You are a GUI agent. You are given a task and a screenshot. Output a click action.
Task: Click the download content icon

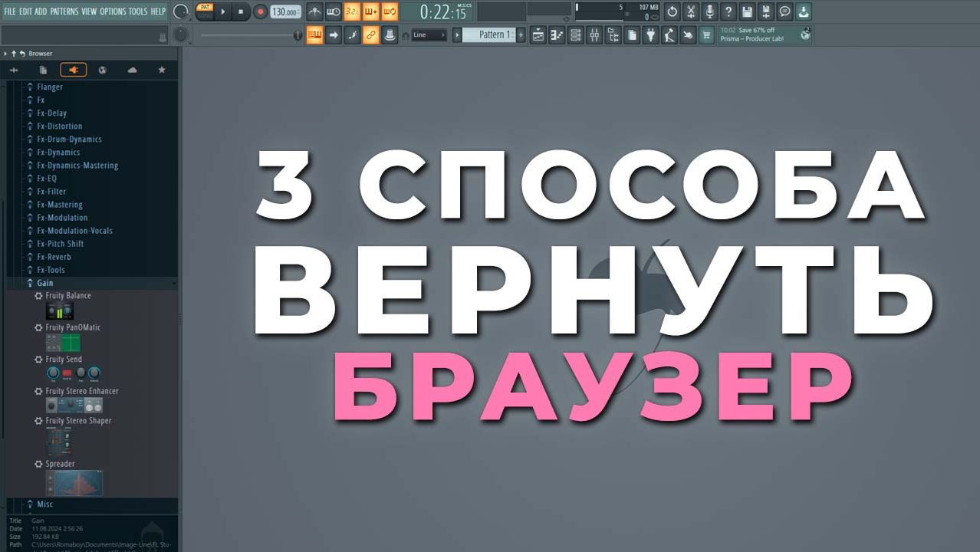click(803, 11)
